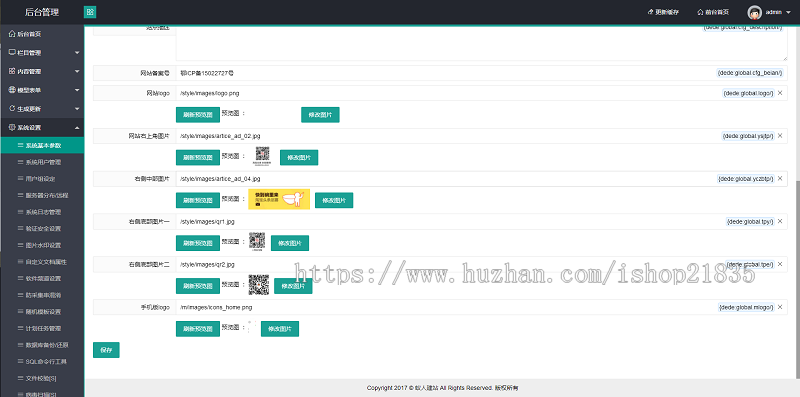
Task: Click 修改图片 under 网站右上角图片
Action: point(299,157)
